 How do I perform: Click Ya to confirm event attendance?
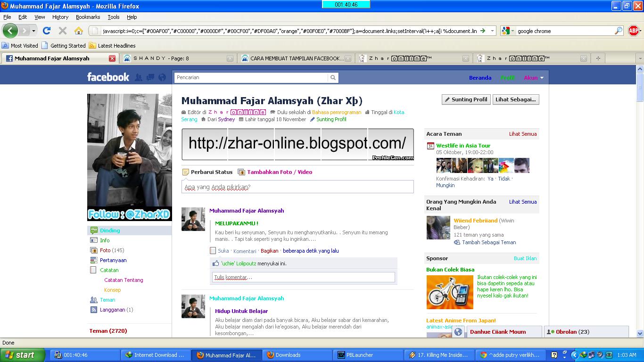pos(490,179)
